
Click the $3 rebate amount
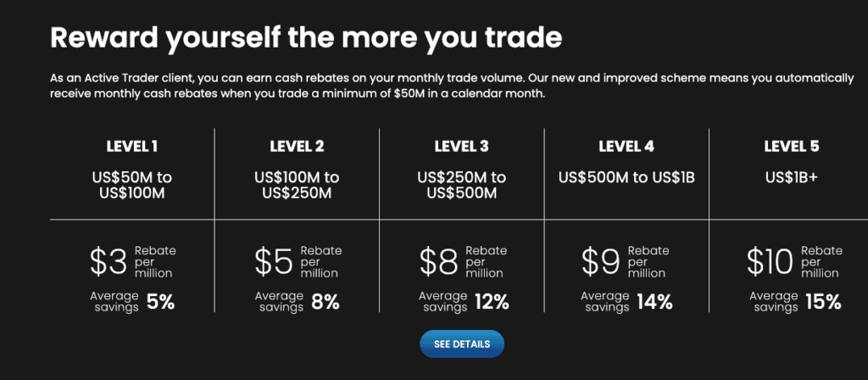click(x=109, y=261)
